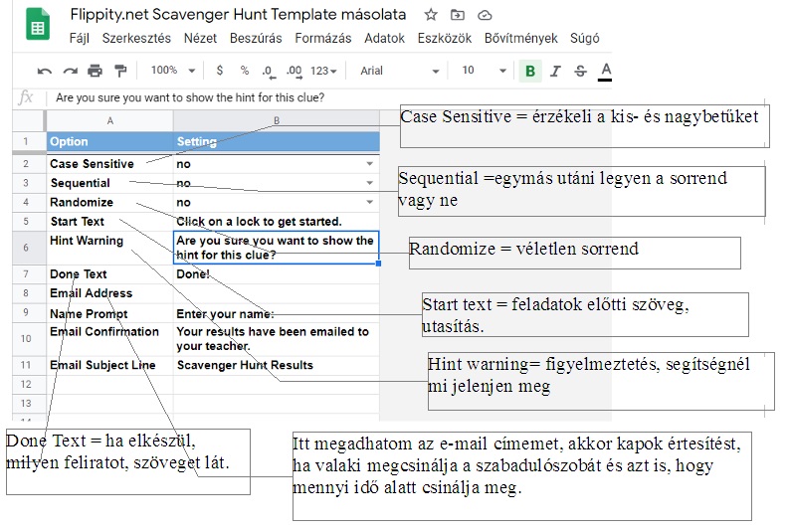Click the empty Email Address setting cell

[x=277, y=293]
